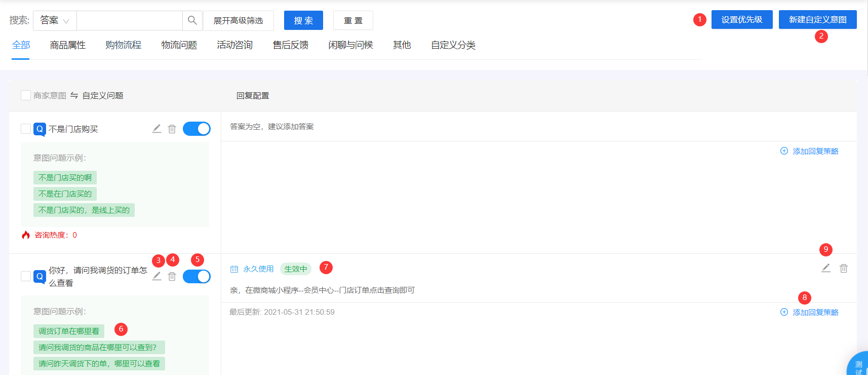Click example tag 调货订单在哪里看
Viewport: 868px width, 375px height.
pyautogui.click(x=69, y=331)
